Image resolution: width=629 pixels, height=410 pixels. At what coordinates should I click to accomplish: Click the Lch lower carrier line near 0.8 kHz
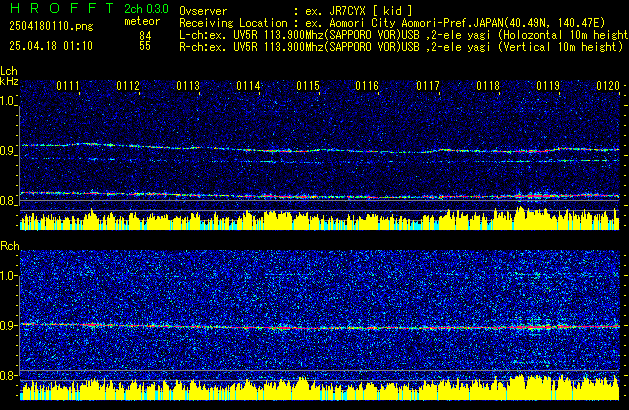click(x=320, y=196)
